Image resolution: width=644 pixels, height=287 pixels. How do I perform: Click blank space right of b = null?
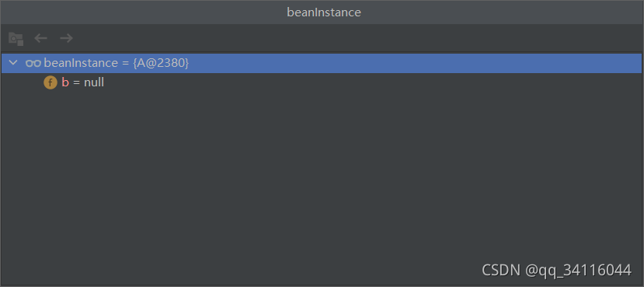(370, 82)
